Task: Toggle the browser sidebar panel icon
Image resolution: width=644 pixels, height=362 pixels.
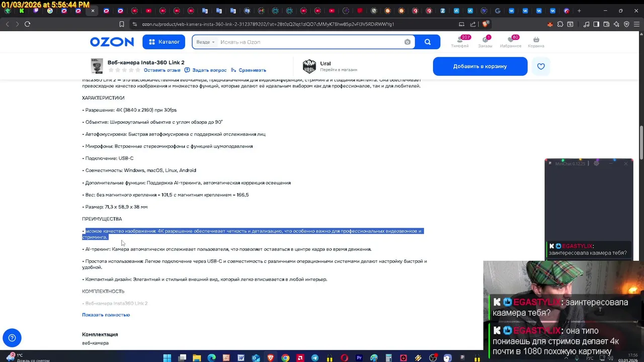Action: point(596,24)
